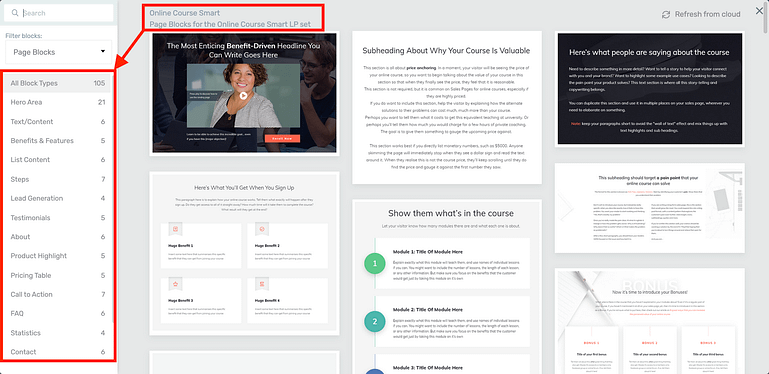Click the 21 count beside Hero Area
This screenshot has height=374, width=769.
[x=102, y=102]
